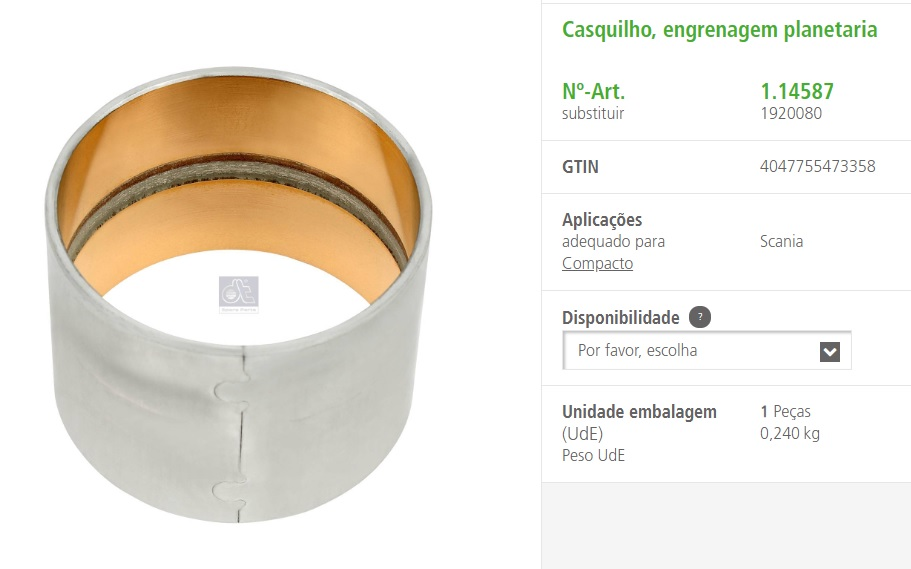Click the 'substituir' label text
The width and height of the screenshot is (911, 569).
[593, 113]
